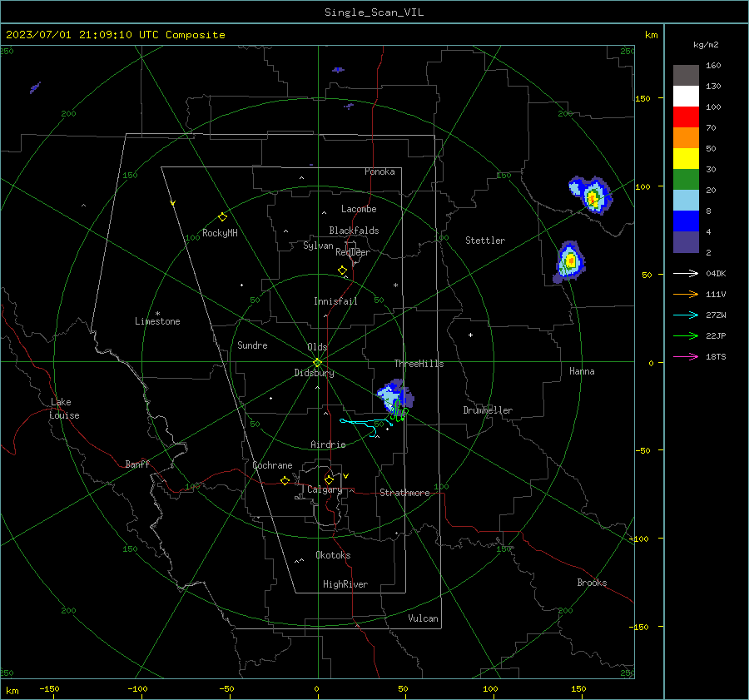
Task: Click the orange 111V track arrow icon
Action: (x=686, y=295)
